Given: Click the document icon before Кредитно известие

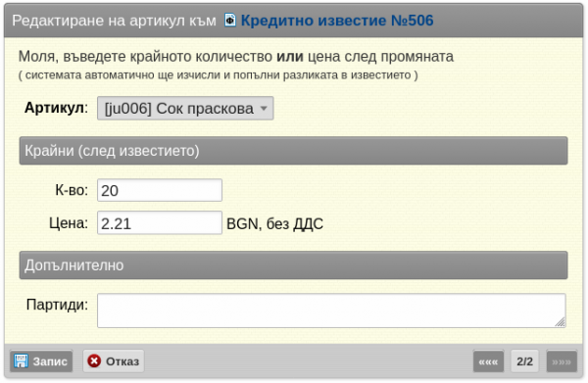Looking at the screenshot, I should [x=230, y=20].
